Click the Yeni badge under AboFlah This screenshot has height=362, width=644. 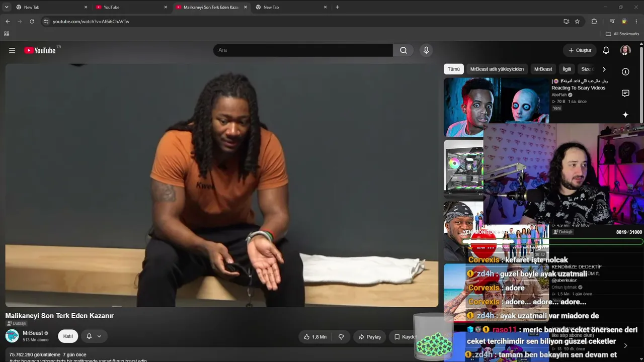[x=557, y=108]
